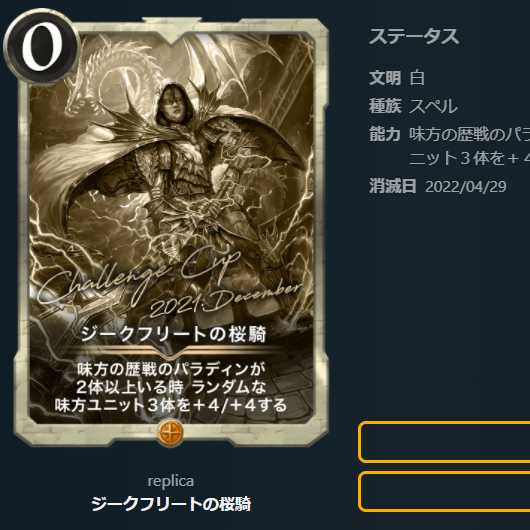This screenshot has height=530, width=530.
Task: Click the upper orange-outlined button
Action: click(x=444, y=442)
